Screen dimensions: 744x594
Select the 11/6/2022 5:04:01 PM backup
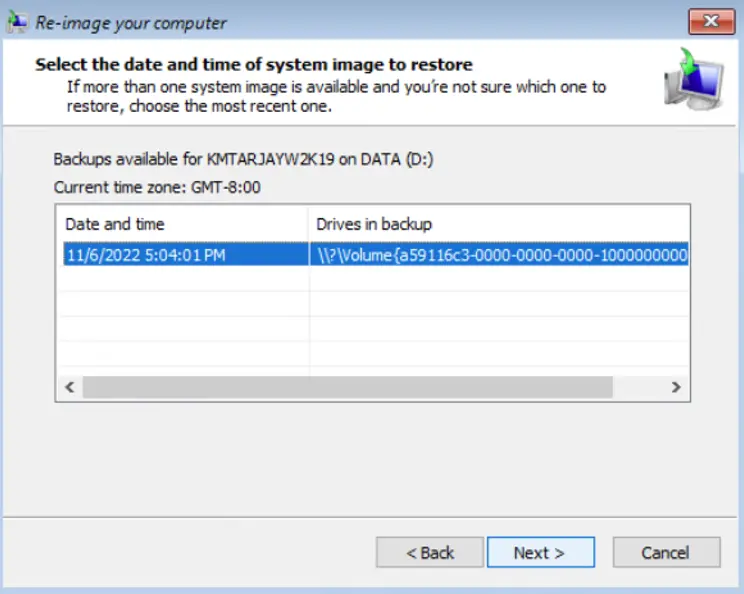[145, 255]
